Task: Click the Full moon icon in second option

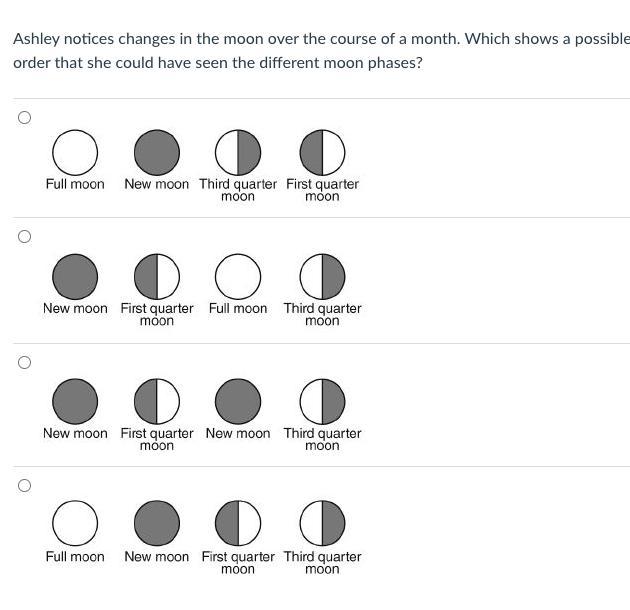Action: pyautogui.click(x=238, y=277)
